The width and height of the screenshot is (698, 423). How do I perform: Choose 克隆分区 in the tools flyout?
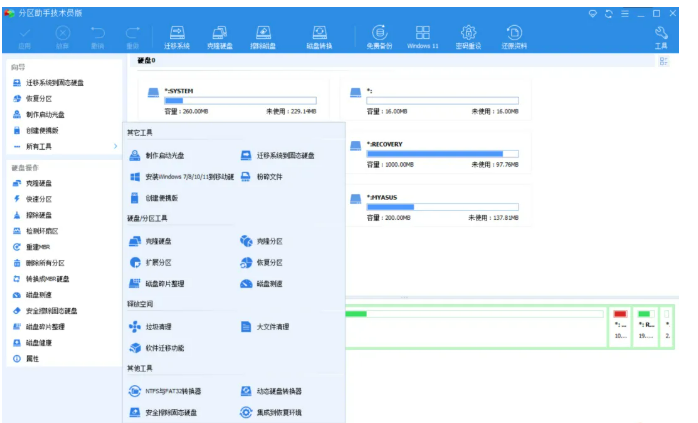click(268, 241)
